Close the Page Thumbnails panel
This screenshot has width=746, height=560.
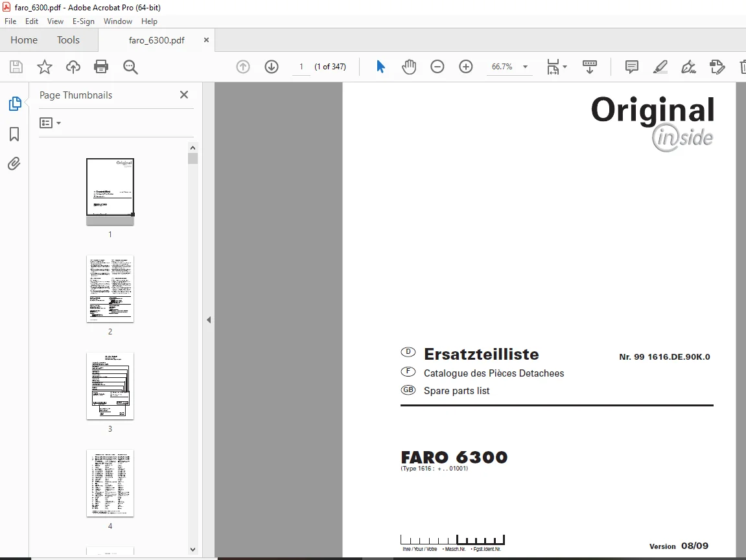tap(184, 95)
